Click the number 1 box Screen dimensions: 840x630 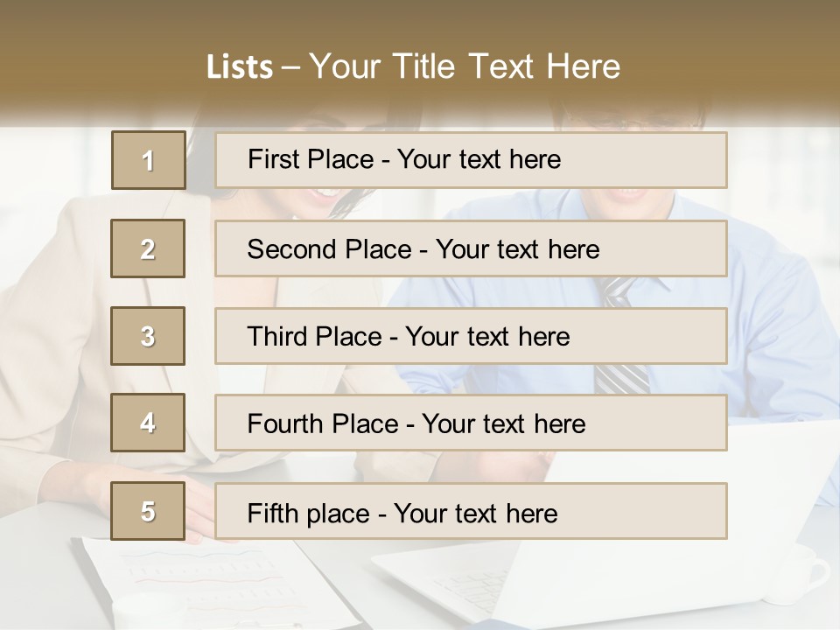coord(149,160)
